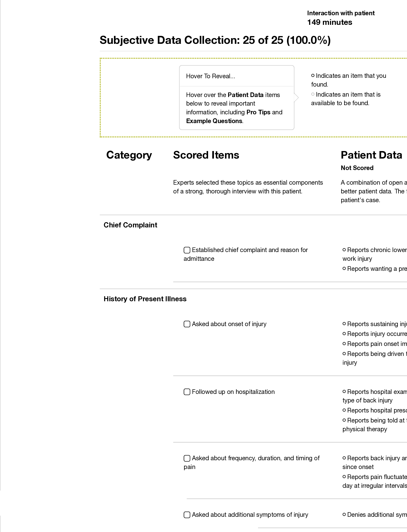The height and width of the screenshot is (532, 407).
Task: Select the indicator next to pain onset report
Action: coord(344,344)
